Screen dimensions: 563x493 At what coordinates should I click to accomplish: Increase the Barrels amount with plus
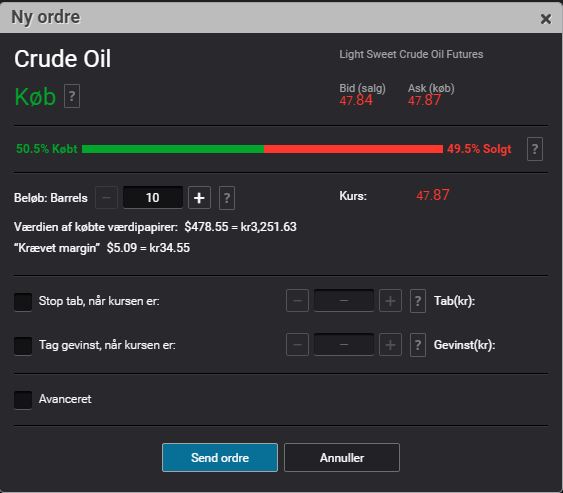199,197
